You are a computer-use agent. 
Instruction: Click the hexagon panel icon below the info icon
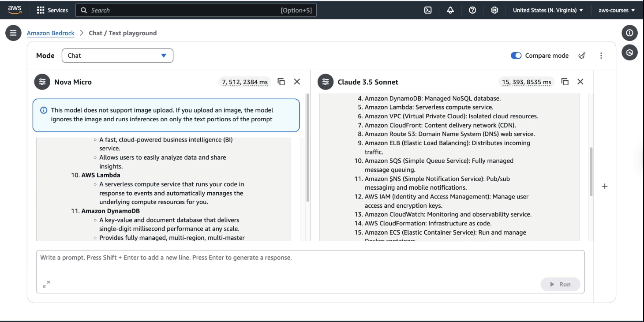629,52
